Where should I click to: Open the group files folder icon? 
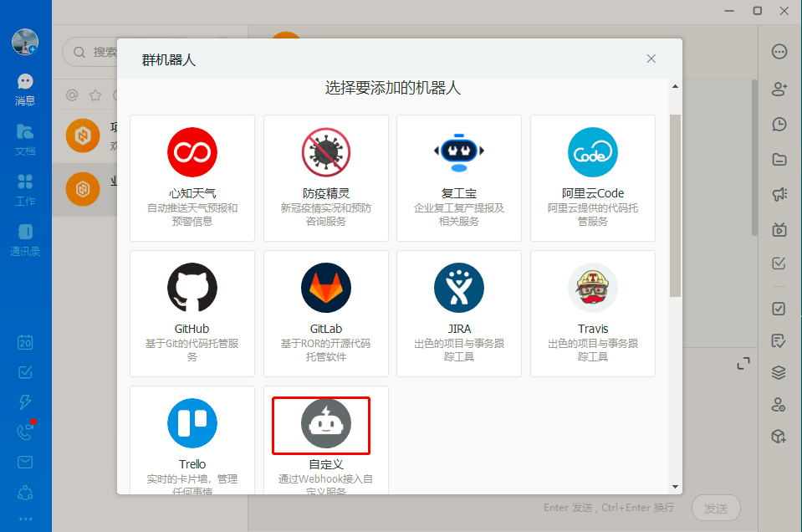point(779,160)
